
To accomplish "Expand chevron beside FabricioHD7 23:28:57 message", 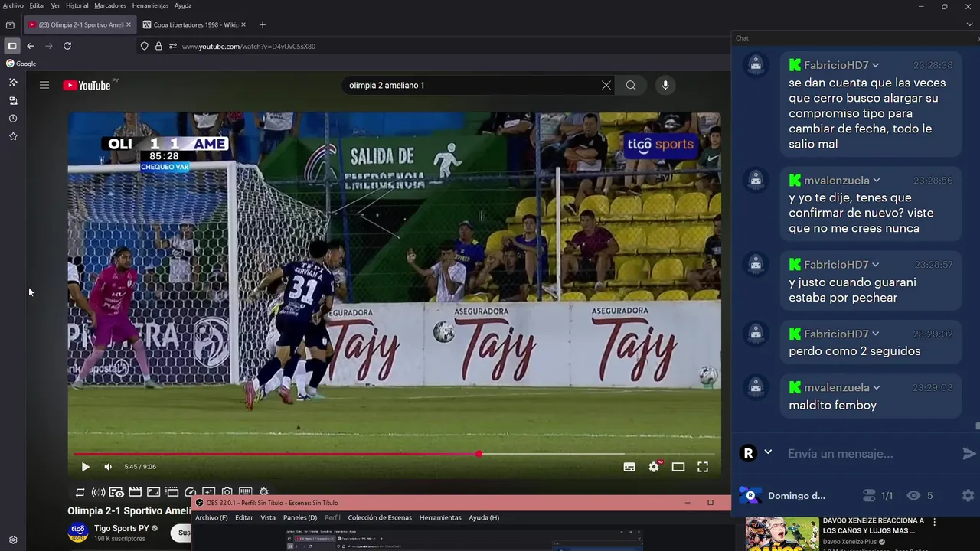I will pyautogui.click(x=875, y=265).
